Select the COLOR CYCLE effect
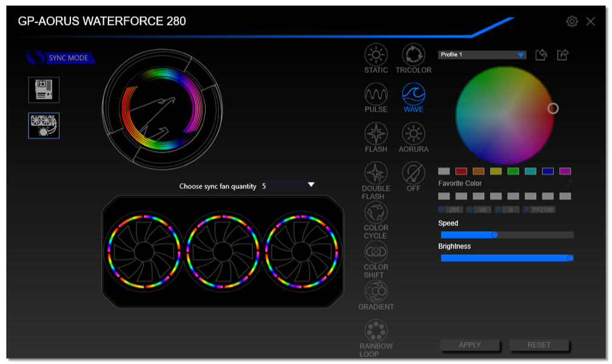The image size is (612, 364). [376, 212]
